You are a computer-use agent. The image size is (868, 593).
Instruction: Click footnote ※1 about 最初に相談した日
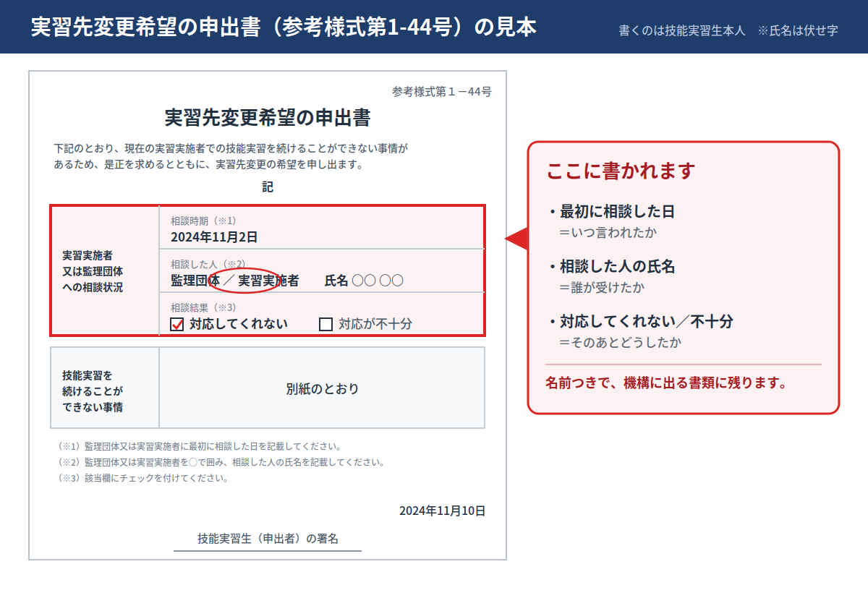199,446
